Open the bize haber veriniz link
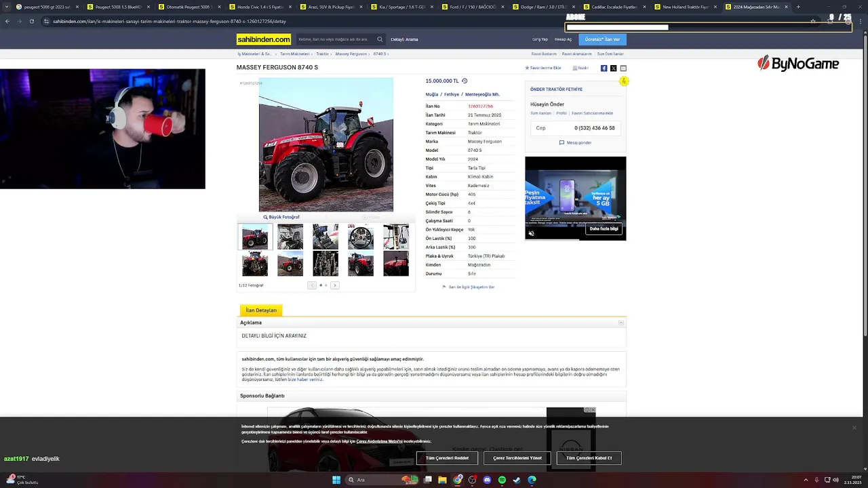The height and width of the screenshot is (488, 868). tap(305, 380)
